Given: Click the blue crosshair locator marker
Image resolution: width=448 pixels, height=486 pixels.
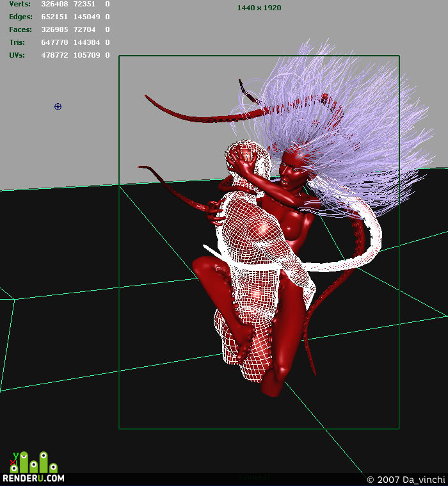Looking at the screenshot, I should pos(58,107).
